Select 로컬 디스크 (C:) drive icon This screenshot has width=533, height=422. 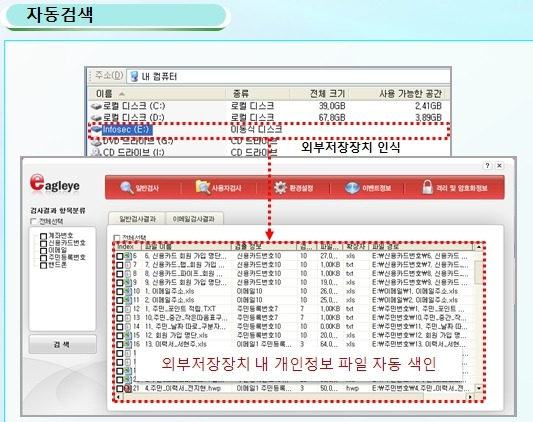pos(96,106)
